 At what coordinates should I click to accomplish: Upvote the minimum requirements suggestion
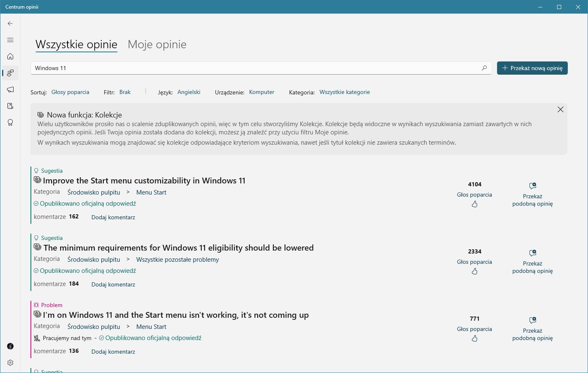point(474,271)
